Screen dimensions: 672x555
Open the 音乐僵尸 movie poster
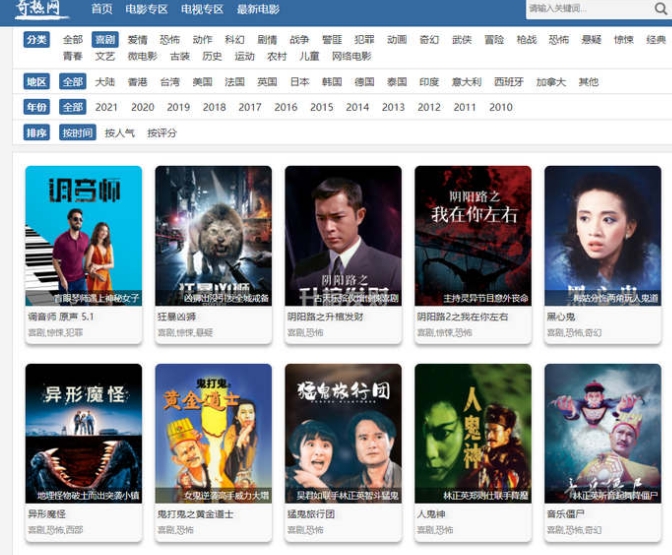pos(603,433)
